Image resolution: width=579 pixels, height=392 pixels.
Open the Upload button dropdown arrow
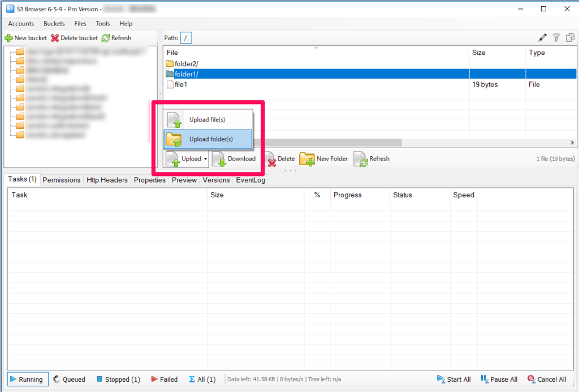tap(205, 159)
